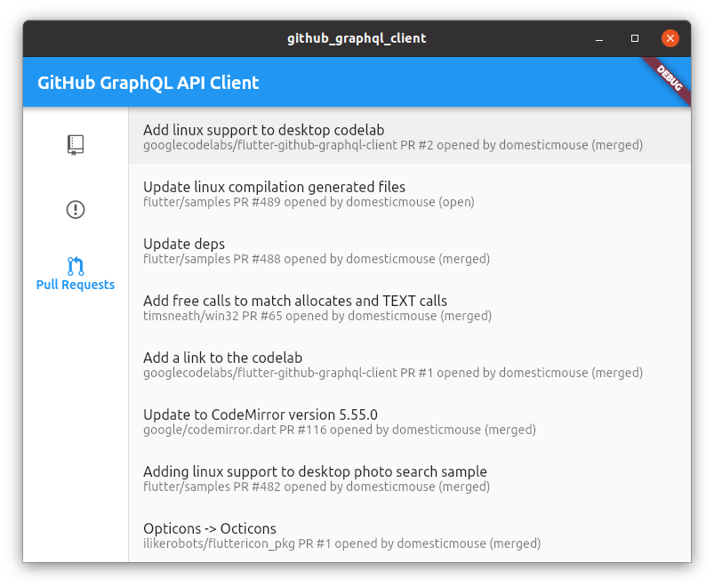Minimize the github_graphql_client window
Viewport: 714px width, 588px height.
(x=601, y=38)
